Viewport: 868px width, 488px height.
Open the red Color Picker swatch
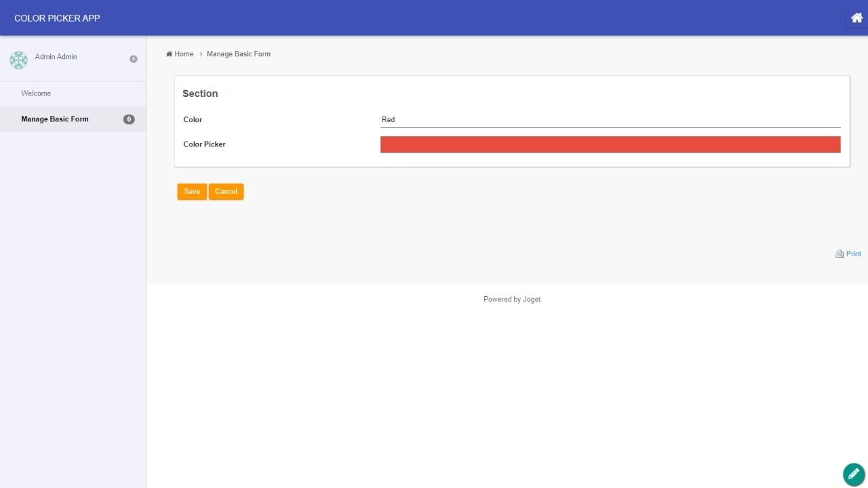610,144
